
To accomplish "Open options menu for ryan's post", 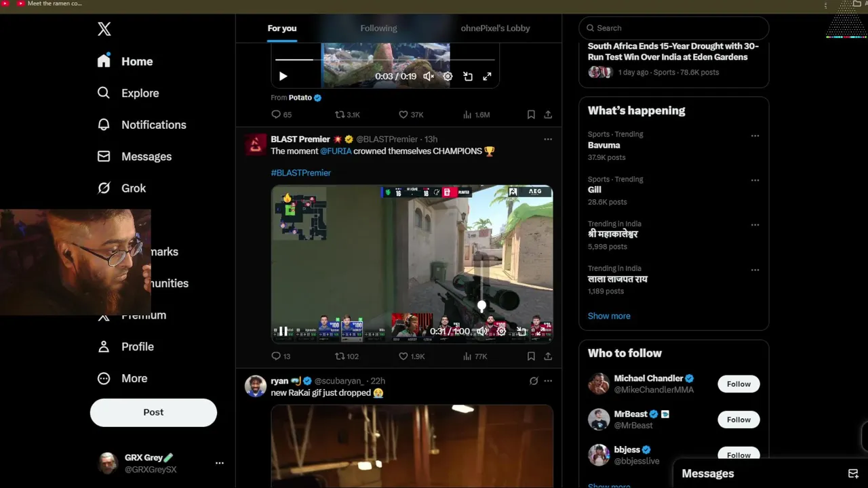I will pyautogui.click(x=548, y=381).
